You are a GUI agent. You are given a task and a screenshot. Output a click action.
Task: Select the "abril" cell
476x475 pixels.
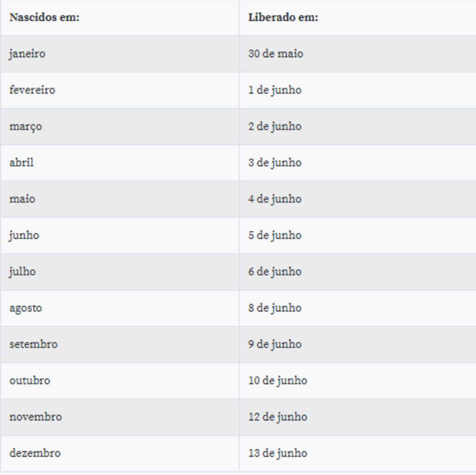[x=21, y=163]
